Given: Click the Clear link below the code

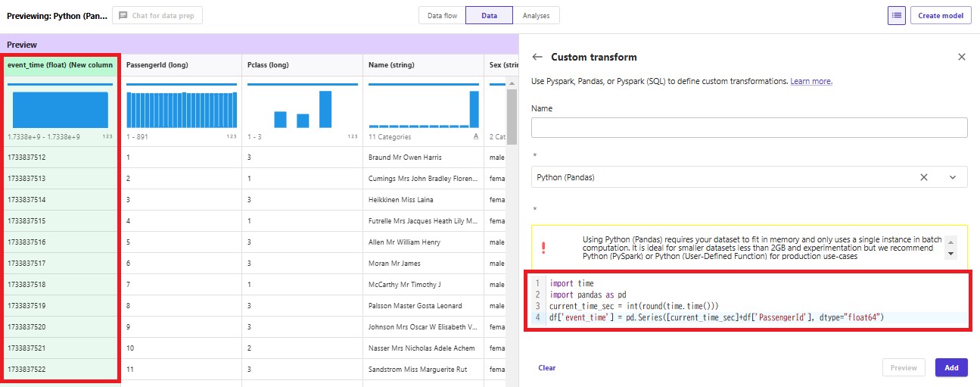Looking at the screenshot, I should (x=547, y=368).
